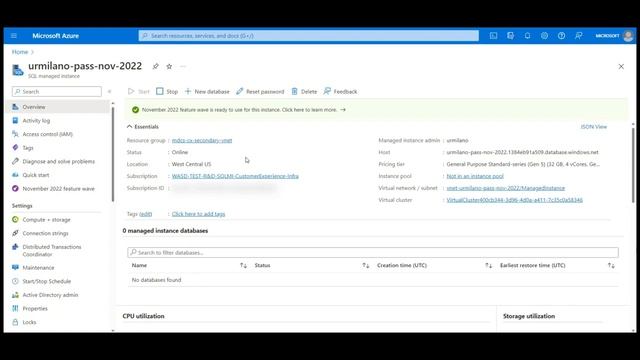
Task: Select the host name value text
Action: point(522,152)
